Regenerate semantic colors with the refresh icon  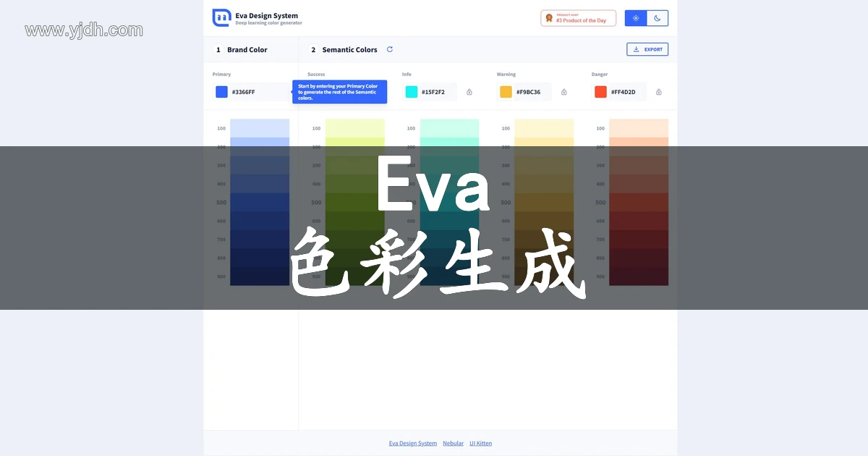tap(390, 49)
